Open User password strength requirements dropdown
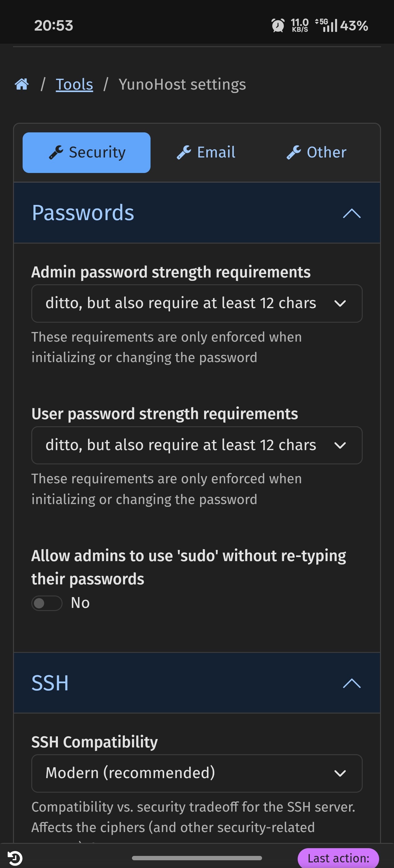This screenshot has height=868, width=394. 197,445
